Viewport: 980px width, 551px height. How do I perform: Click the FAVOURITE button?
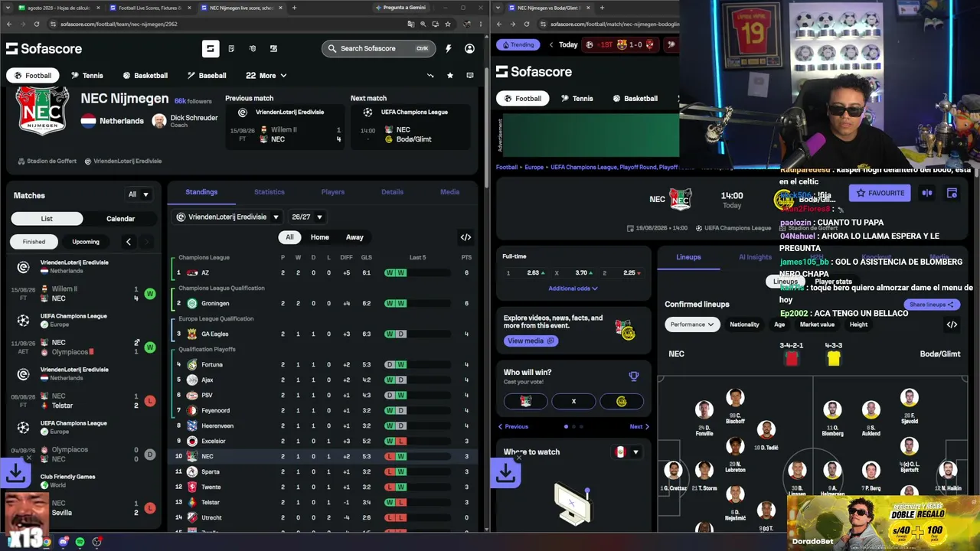pyautogui.click(x=880, y=194)
